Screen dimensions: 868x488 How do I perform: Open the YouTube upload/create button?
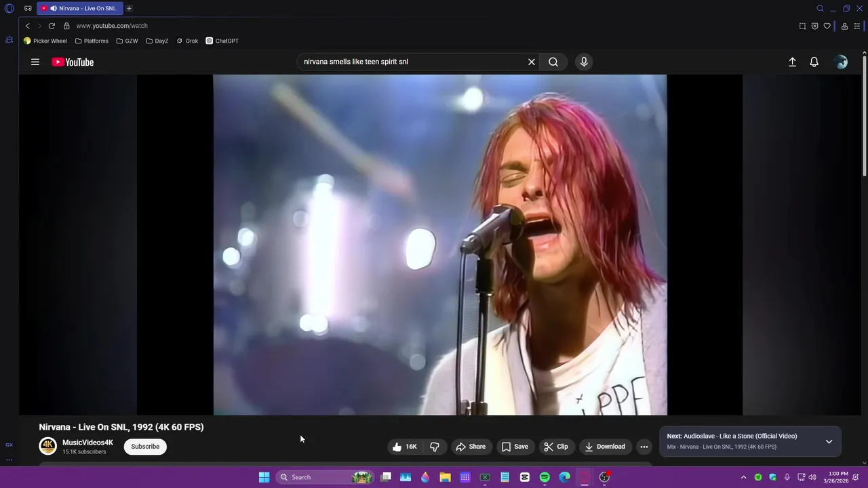(792, 62)
